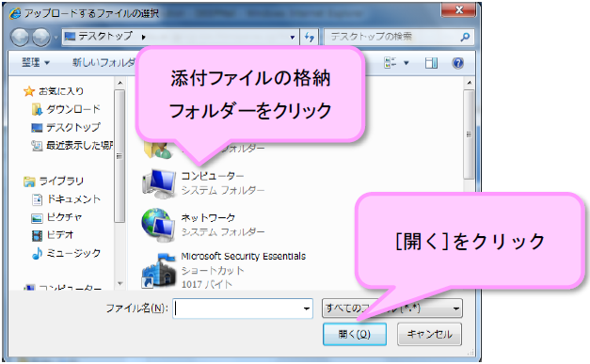
Task: Click the コンピューター system folder icon
Action: pos(159,183)
